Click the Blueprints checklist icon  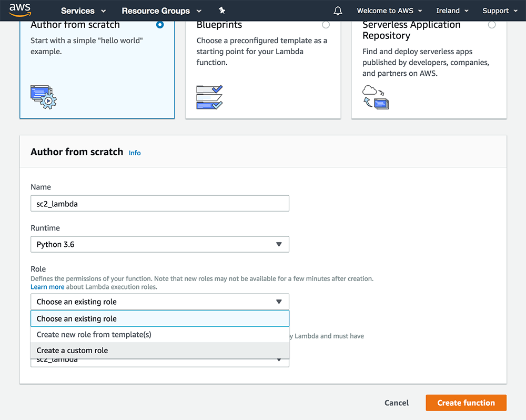click(209, 97)
